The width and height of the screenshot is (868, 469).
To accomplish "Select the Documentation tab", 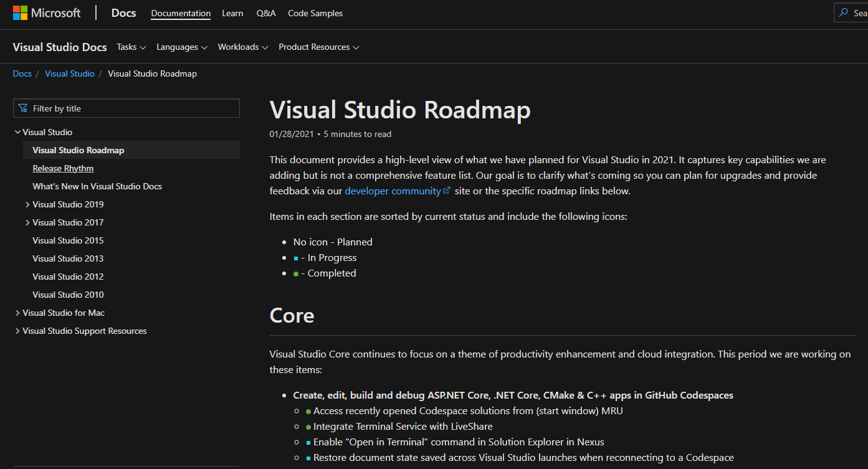I will click(181, 13).
